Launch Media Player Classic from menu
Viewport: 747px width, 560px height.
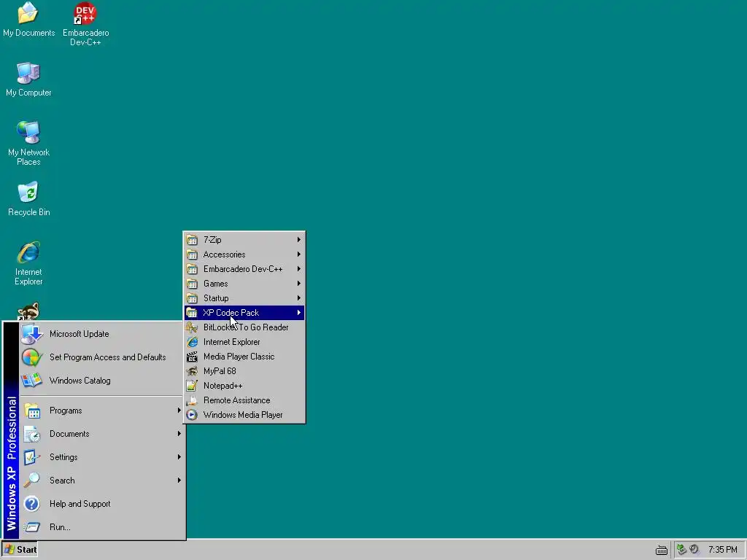pyautogui.click(x=244, y=357)
